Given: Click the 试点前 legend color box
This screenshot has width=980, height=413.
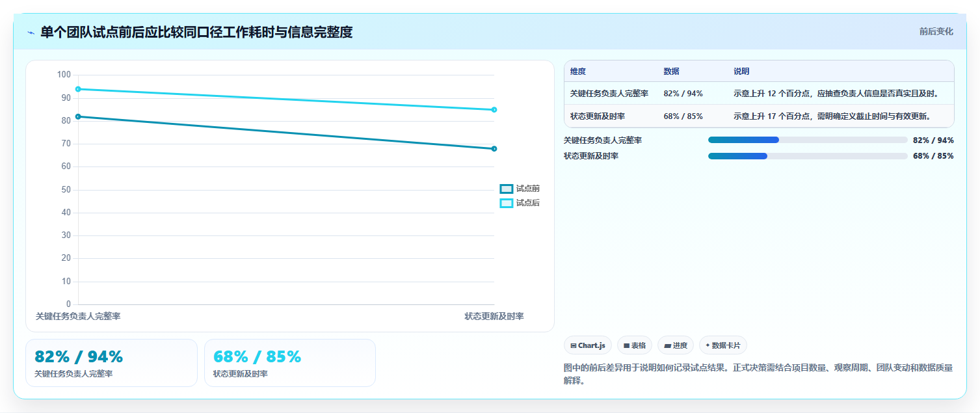Looking at the screenshot, I should pos(507,189).
